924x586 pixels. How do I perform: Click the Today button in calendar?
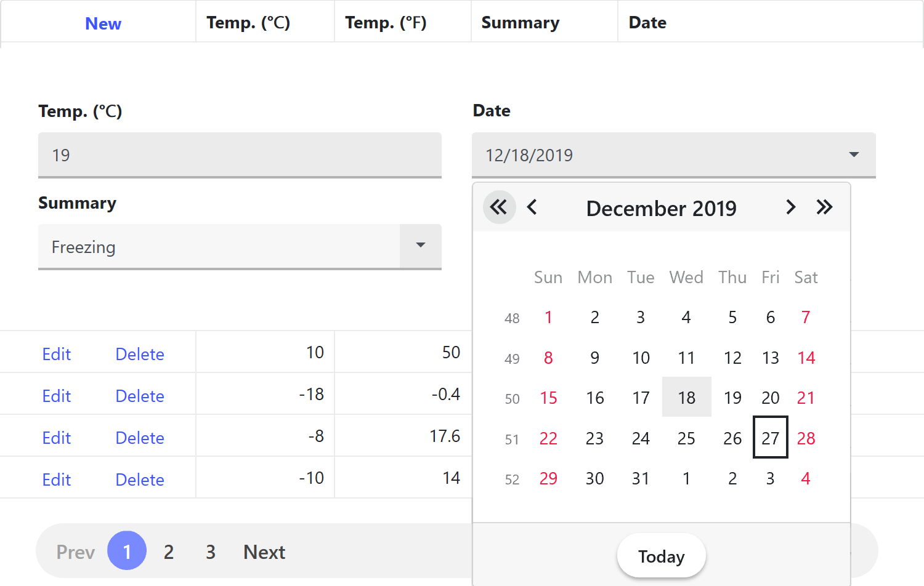click(x=661, y=556)
